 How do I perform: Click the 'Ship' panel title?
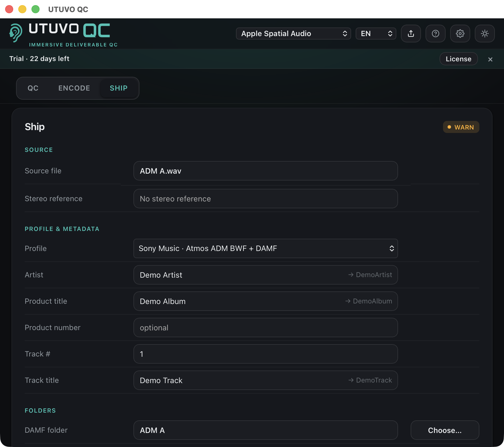35,127
